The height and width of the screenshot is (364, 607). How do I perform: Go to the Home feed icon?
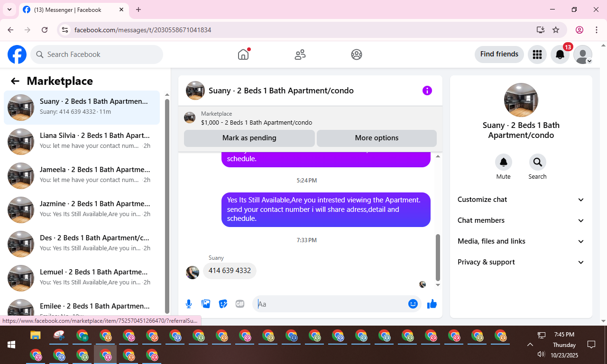[243, 55]
